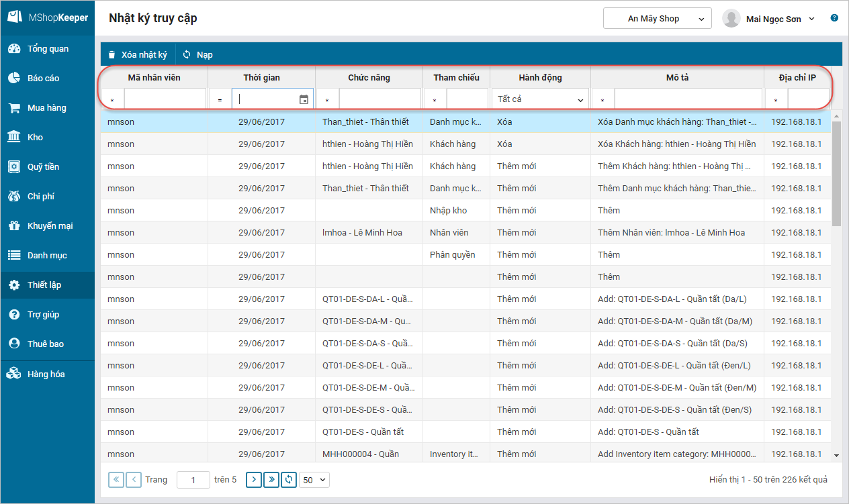Click the Khuyến mại gift icon

click(x=14, y=225)
